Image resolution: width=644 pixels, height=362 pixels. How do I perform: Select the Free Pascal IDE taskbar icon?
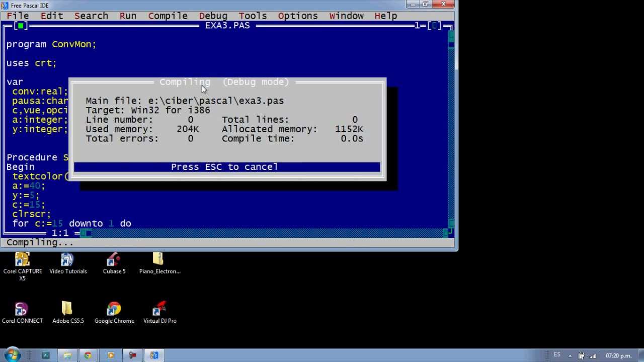click(x=154, y=355)
